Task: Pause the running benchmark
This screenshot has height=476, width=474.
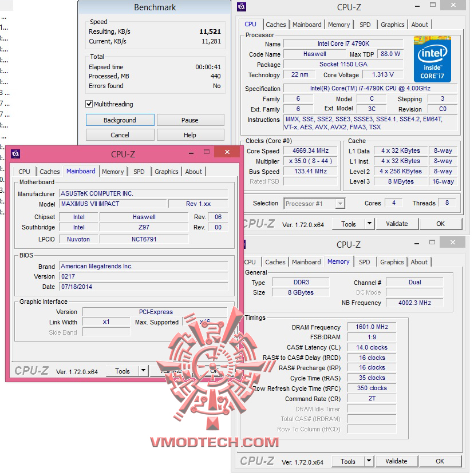Action: pos(190,120)
